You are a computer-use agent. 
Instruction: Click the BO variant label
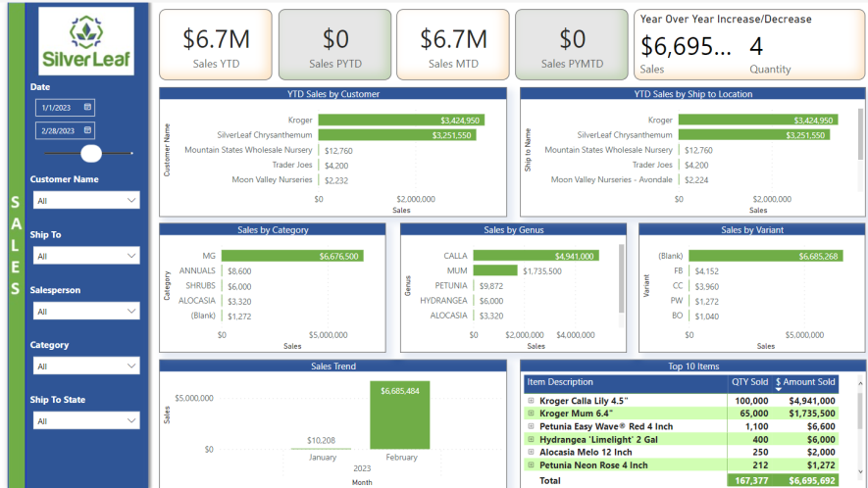pos(678,316)
